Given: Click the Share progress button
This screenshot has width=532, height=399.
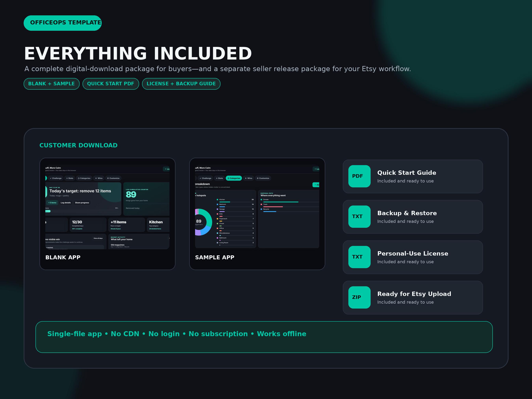Looking at the screenshot, I should point(82,203).
